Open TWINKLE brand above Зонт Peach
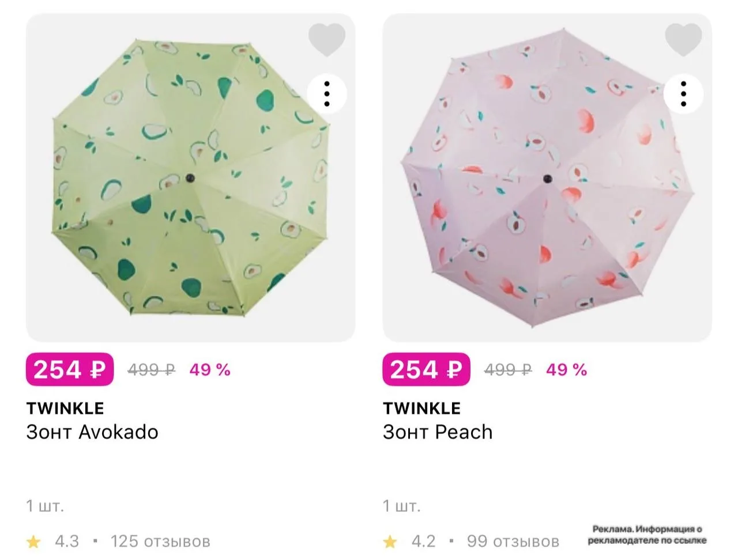The width and height of the screenshot is (738, 560). (x=422, y=408)
